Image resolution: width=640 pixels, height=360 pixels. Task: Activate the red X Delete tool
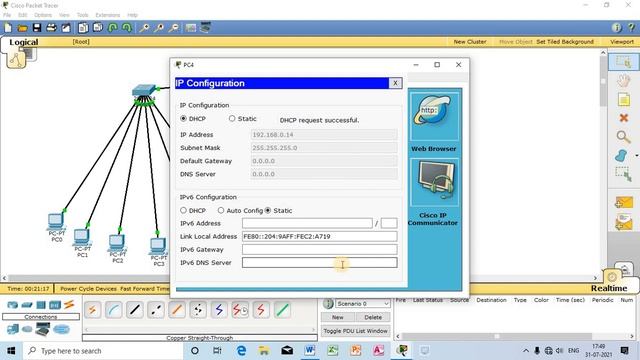pyautogui.click(x=623, y=118)
